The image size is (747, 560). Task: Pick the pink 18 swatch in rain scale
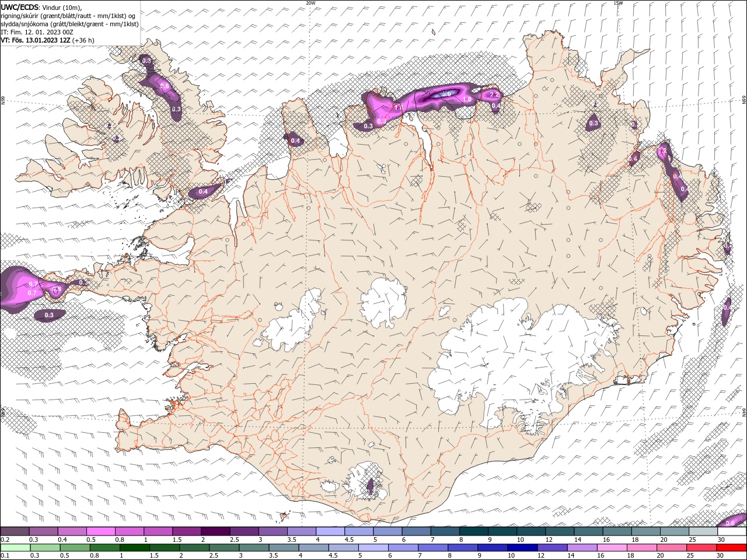[642, 548]
